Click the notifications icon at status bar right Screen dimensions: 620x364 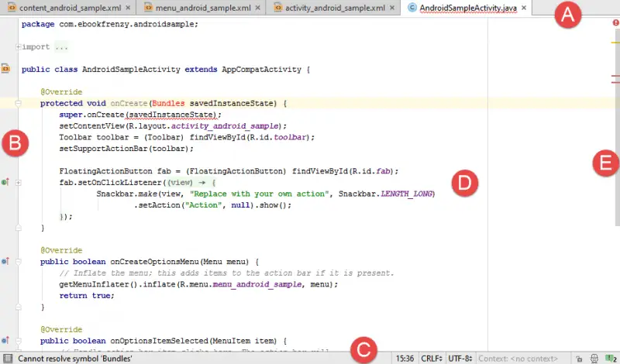[611, 359]
